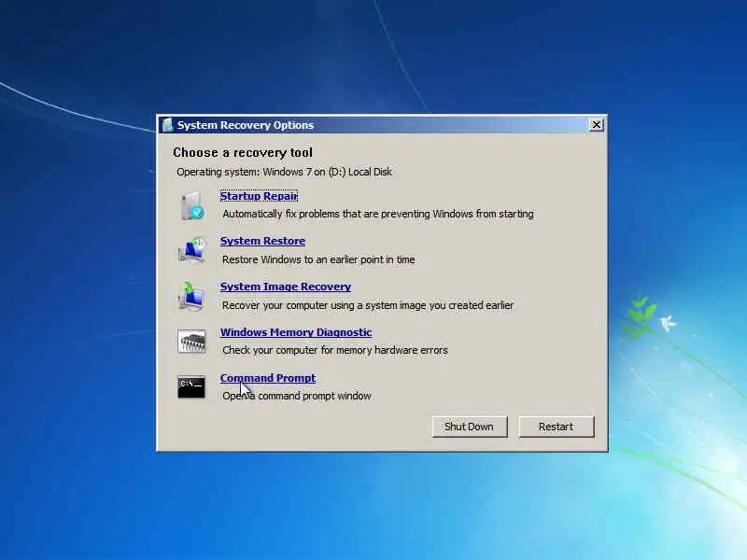Viewport: 747px width, 560px height.
Task: Select the 'Choose a recovery tool' heading
Action: pos(243,152)
